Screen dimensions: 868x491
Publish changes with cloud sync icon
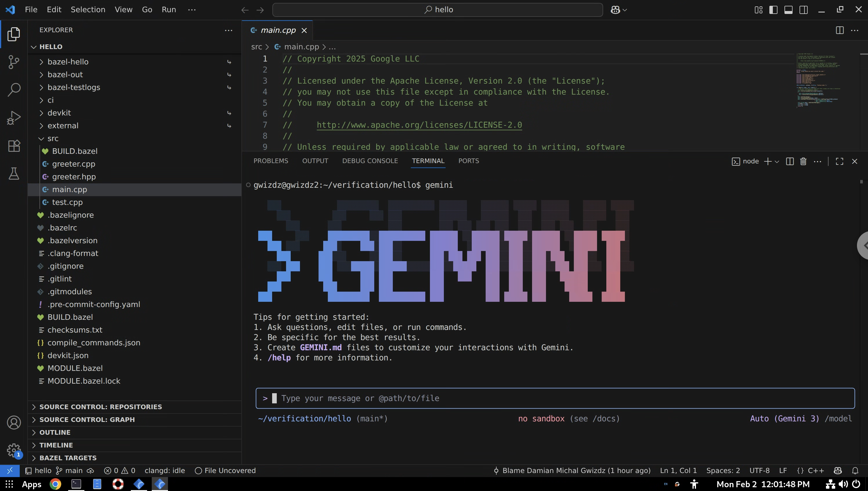point(90,470)
